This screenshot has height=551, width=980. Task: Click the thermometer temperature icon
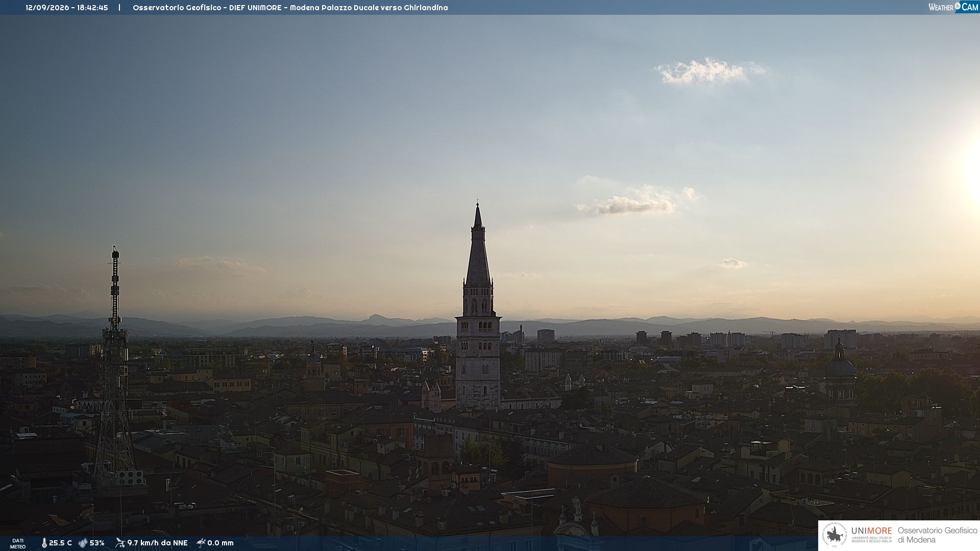point(44,543)
